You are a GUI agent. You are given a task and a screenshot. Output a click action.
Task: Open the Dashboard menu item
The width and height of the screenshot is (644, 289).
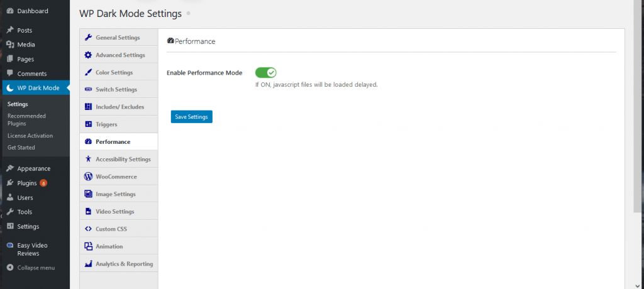click(36, 11)
